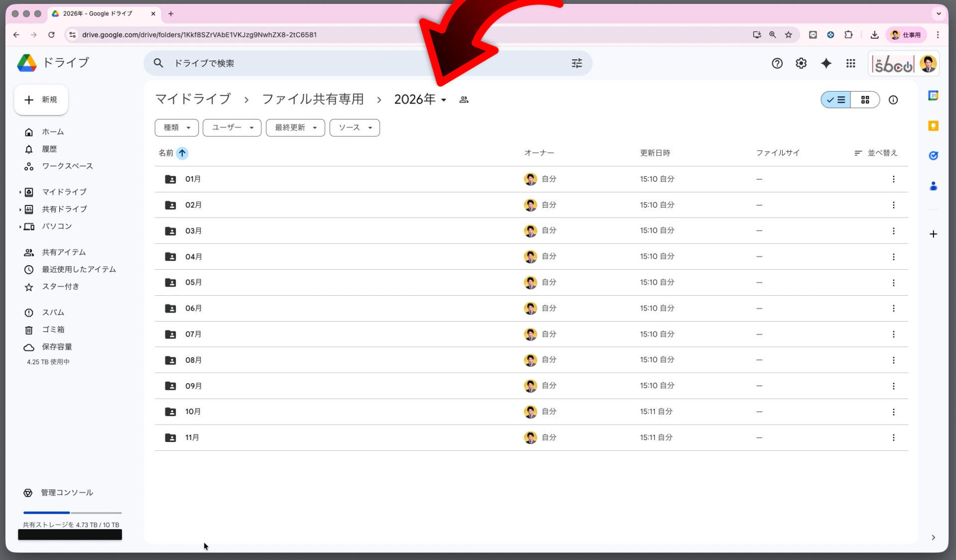
Task: Click the search options filter icon
Action: [576, 63]
